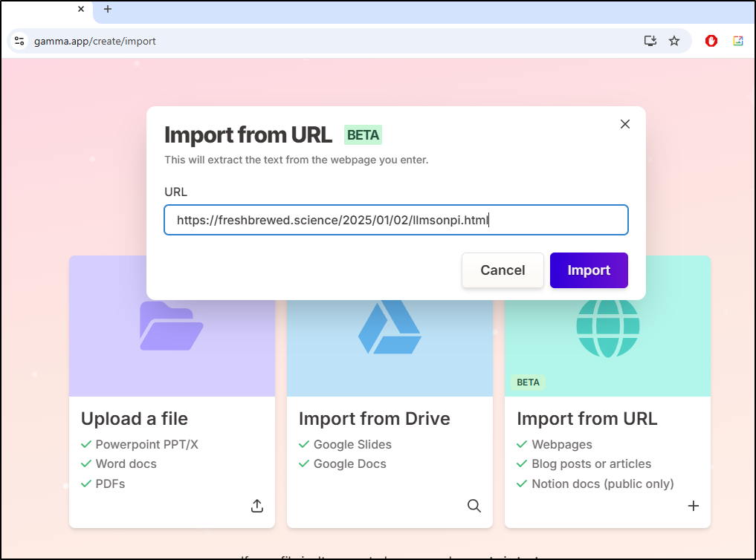Click the Blog posts or articles item
The width and height of the screenshot is (756, 560).
coord(591,463)
